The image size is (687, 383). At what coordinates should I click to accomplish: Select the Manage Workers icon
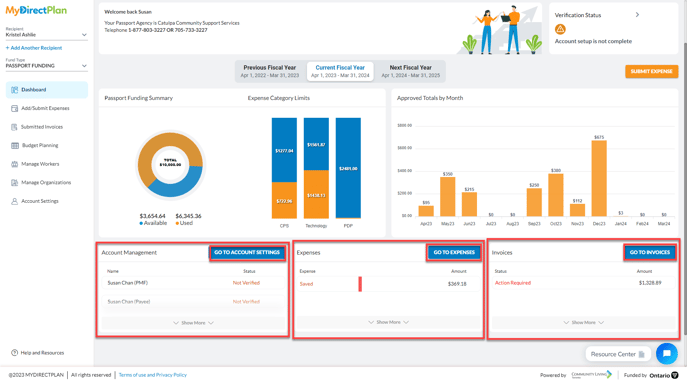(14, 164)
